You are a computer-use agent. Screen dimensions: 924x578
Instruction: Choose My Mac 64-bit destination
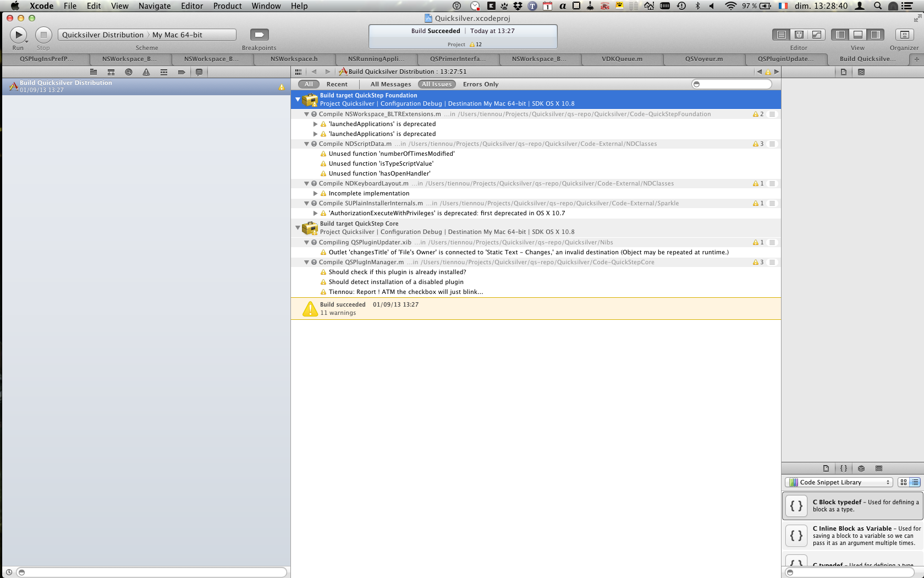(x=177, y=35)
